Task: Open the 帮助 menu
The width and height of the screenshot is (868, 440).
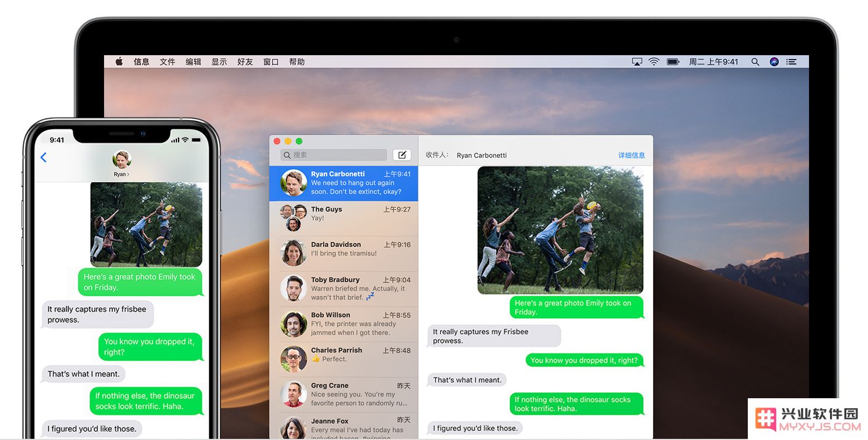Action: 297,62
